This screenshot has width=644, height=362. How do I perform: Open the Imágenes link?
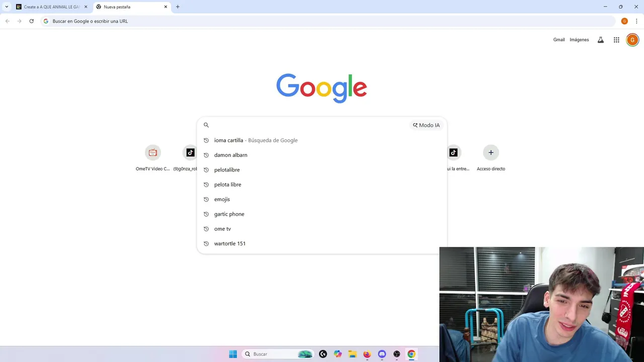pos(579,40)
